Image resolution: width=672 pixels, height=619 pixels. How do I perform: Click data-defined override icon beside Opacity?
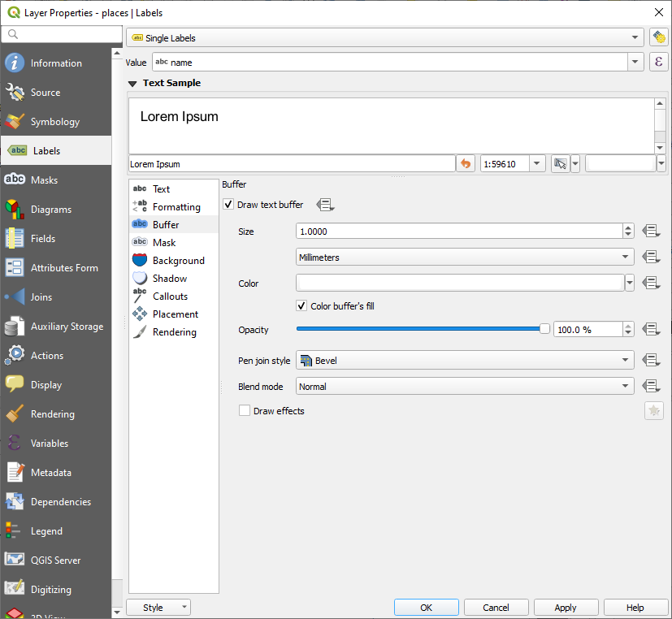[650, 330]
